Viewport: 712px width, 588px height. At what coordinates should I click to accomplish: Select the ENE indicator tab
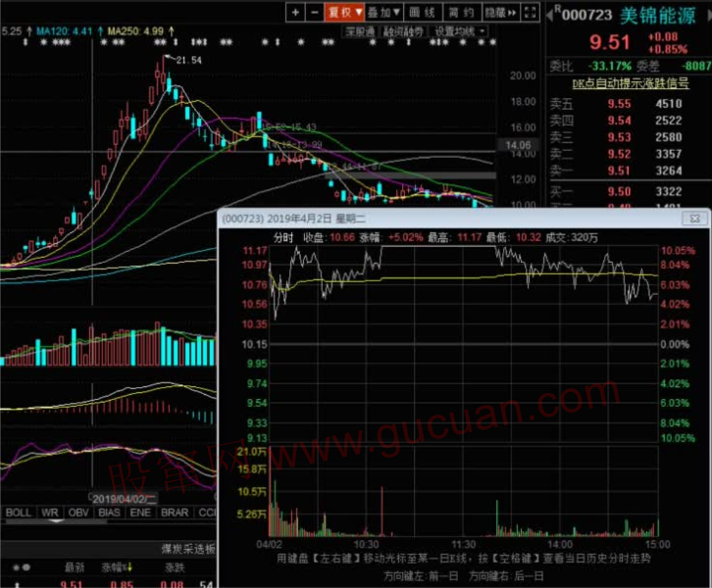tap(140, 513)
